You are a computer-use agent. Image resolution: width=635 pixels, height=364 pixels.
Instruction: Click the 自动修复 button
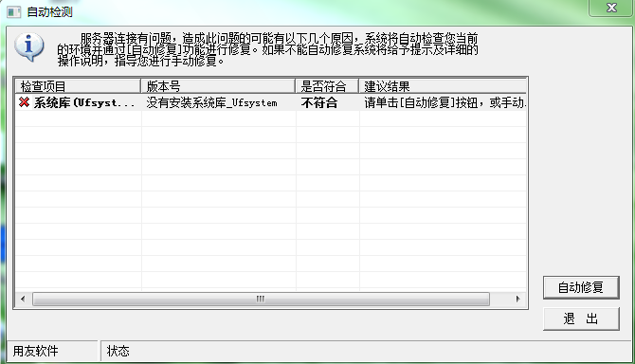(581, 287)
